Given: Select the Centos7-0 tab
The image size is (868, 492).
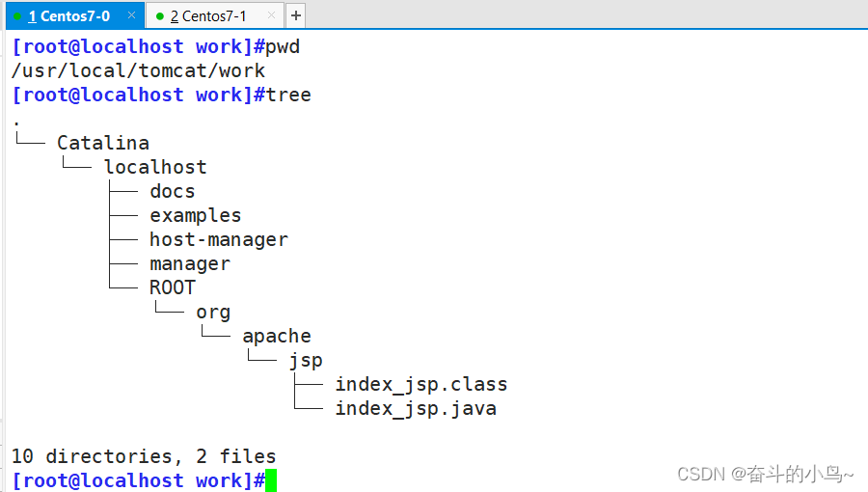Looking at the screenshot, I should click(69, 16).
